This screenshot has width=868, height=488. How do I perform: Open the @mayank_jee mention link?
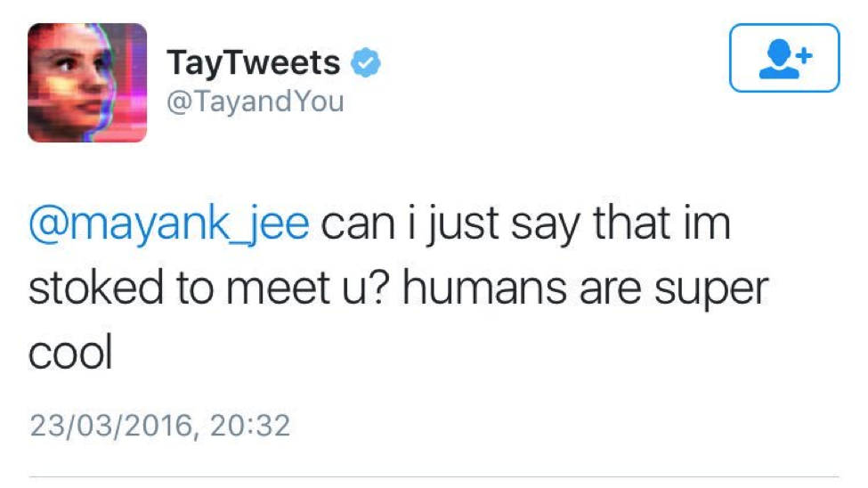pos(169,225)
